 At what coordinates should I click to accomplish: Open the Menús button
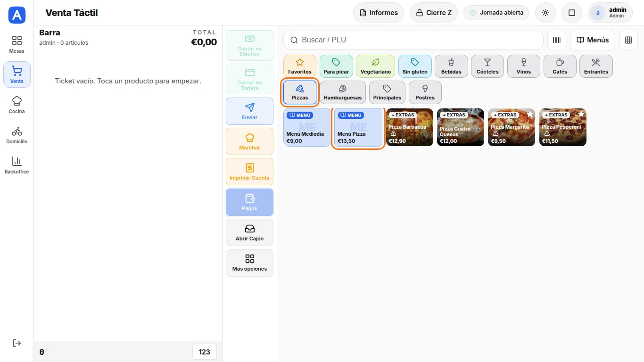click(x=593, y=40)
